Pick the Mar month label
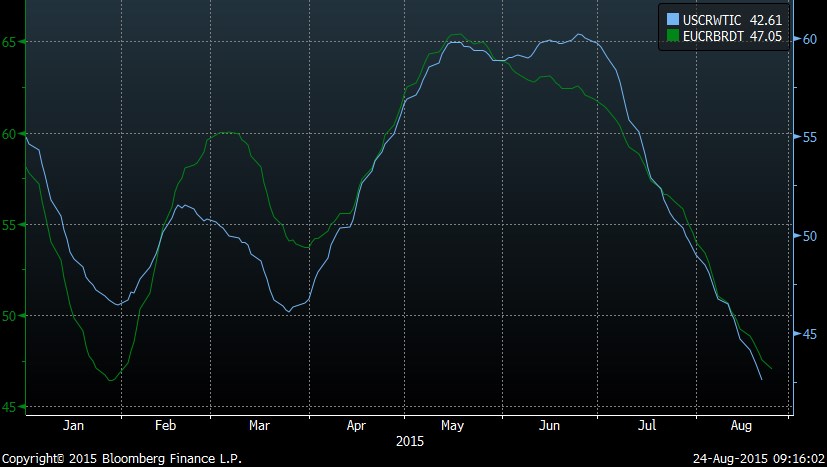 pyautogui.click(x=259, y=426)
